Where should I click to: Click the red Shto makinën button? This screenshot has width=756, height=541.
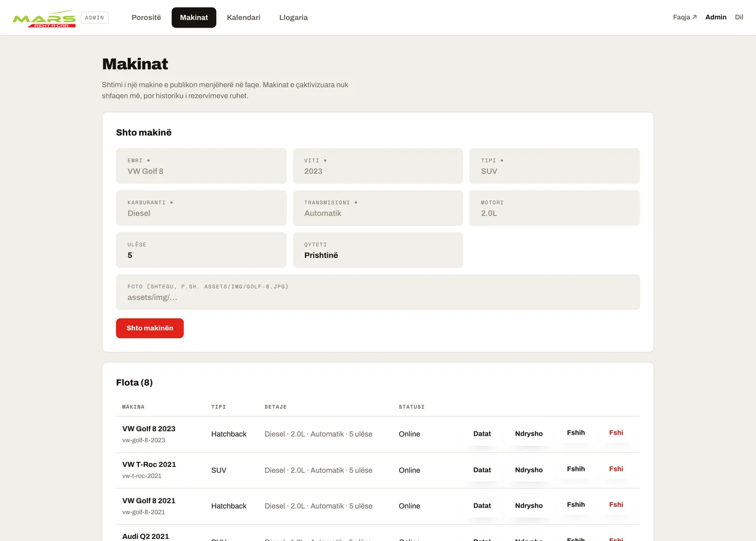[x=150, y=328]
